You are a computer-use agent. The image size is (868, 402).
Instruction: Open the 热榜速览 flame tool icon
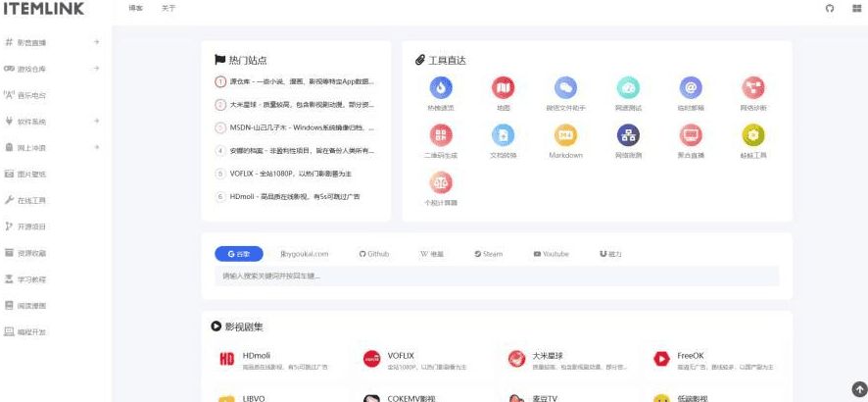[x=441, y=87]
